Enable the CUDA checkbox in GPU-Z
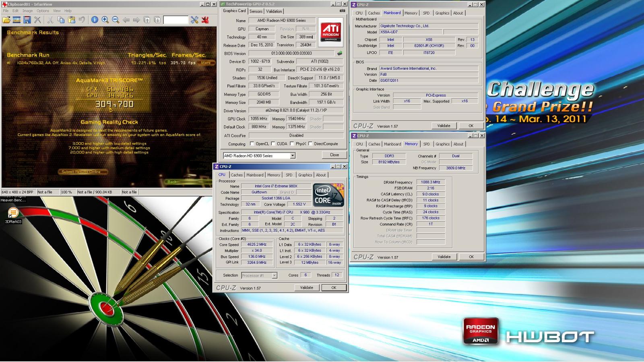Image resolution: width=644 pixels, height=362 pixels. tap(273, 144)
